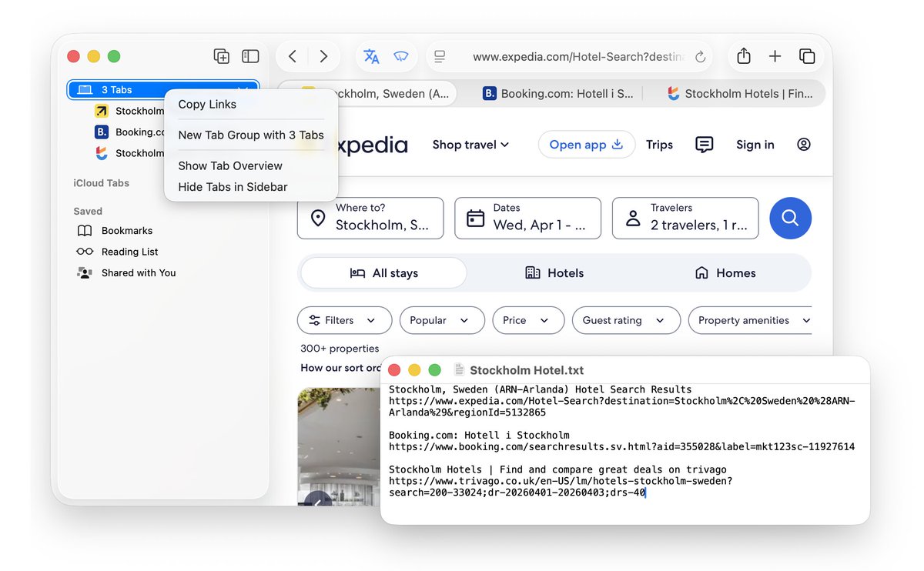Image resolution: width=924 pixels, height=571 pixels.
Task: Select the Hotels stay type
Action: [x=554, y=273]
